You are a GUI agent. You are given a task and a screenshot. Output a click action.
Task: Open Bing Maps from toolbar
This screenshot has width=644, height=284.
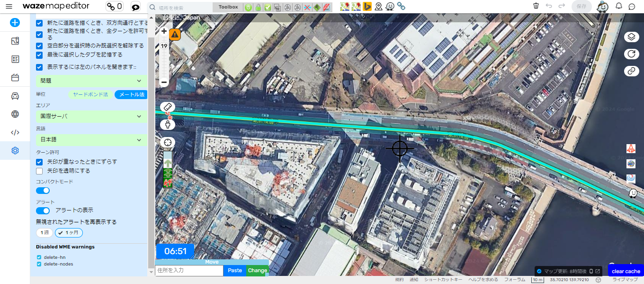pyautogui.click(x=367, y=7)
